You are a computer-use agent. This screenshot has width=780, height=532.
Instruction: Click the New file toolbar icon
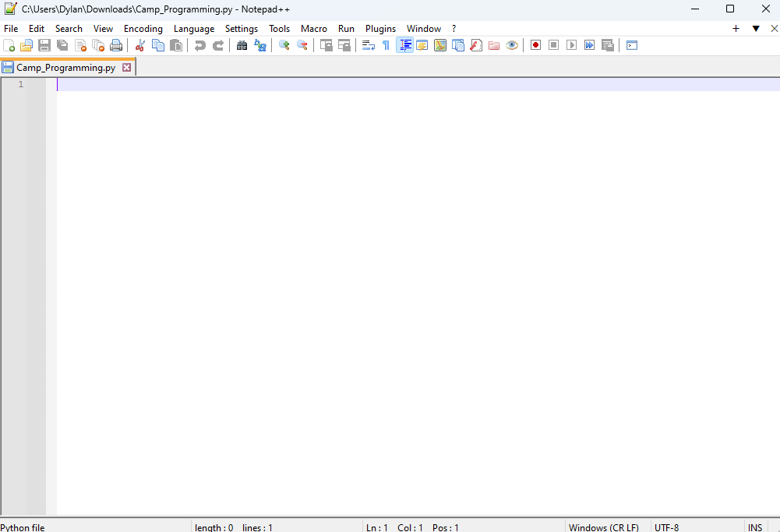pos(9,45)
